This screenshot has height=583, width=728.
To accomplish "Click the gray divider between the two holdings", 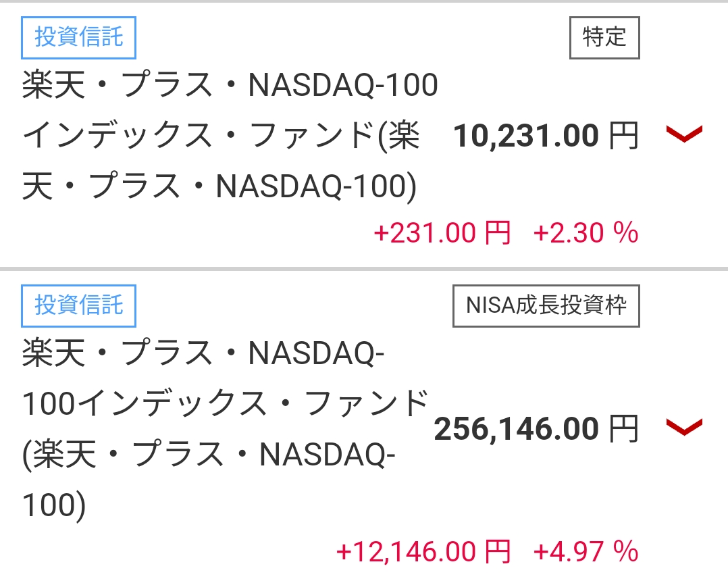I will click(x=364, y=269).
